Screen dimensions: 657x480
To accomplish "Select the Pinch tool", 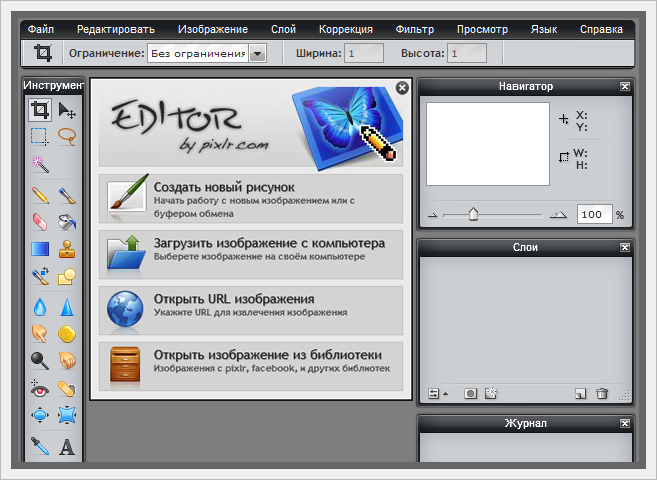I will (67, 415).
